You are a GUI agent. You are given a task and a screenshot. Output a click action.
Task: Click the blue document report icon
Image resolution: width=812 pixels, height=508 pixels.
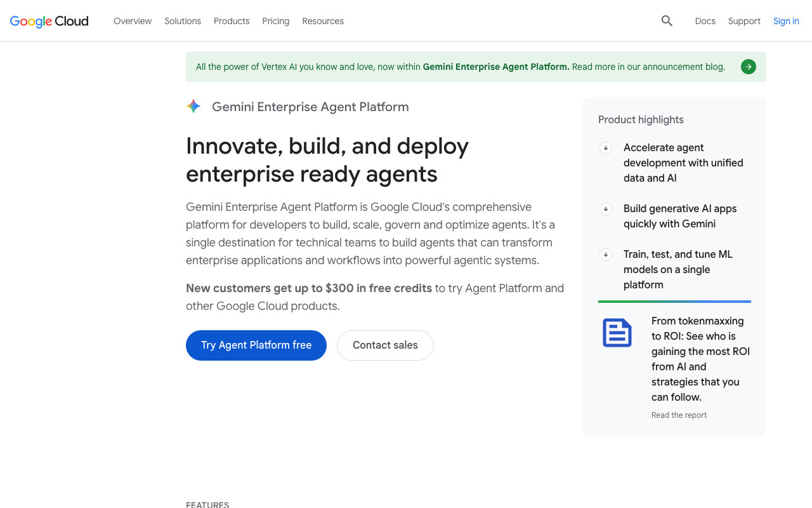(x=617, y=333)
